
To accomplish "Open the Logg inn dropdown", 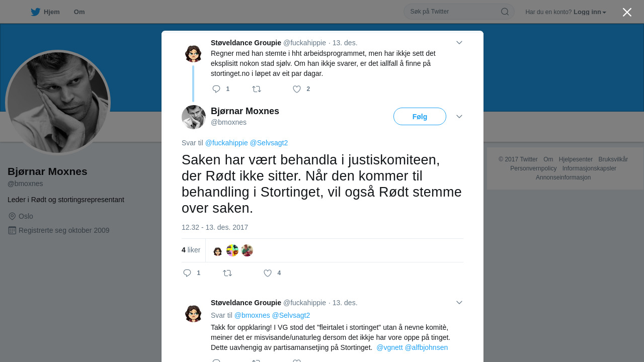I will (590, 12).
